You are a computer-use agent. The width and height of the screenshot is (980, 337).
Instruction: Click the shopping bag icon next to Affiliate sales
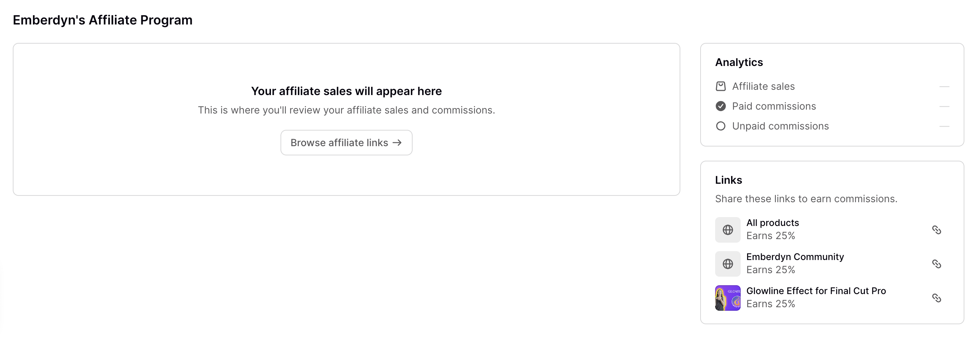[x=720, y=86]
